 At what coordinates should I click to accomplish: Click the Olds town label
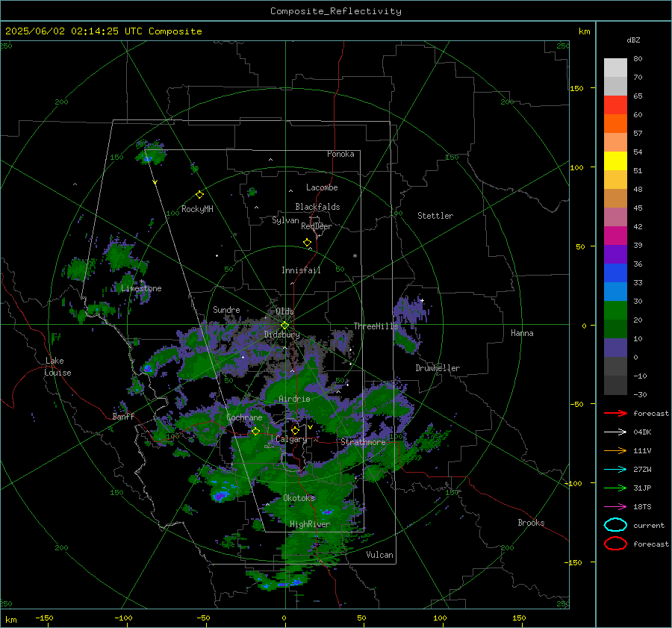[284, 311]
